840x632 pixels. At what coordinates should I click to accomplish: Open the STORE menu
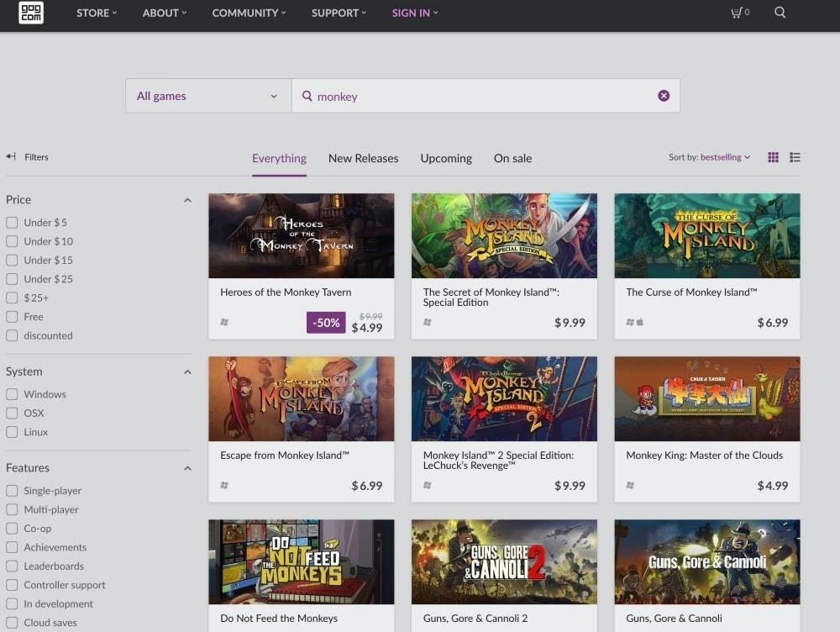[x=97, y=13]
